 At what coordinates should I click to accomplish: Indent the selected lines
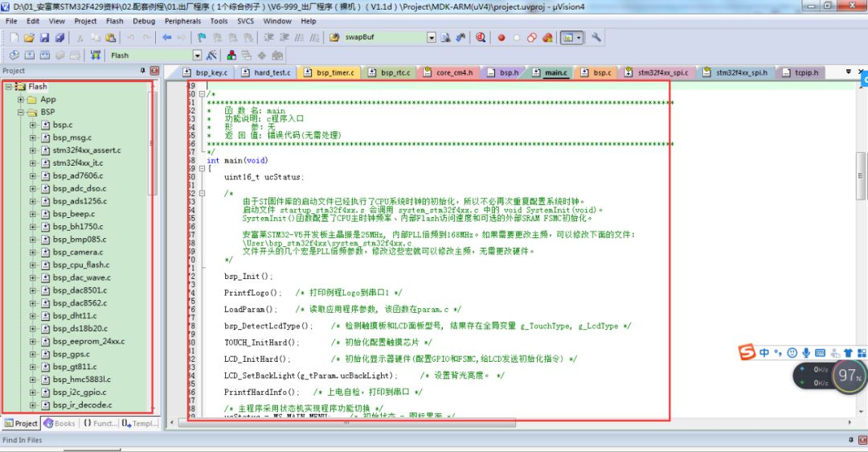268,38
